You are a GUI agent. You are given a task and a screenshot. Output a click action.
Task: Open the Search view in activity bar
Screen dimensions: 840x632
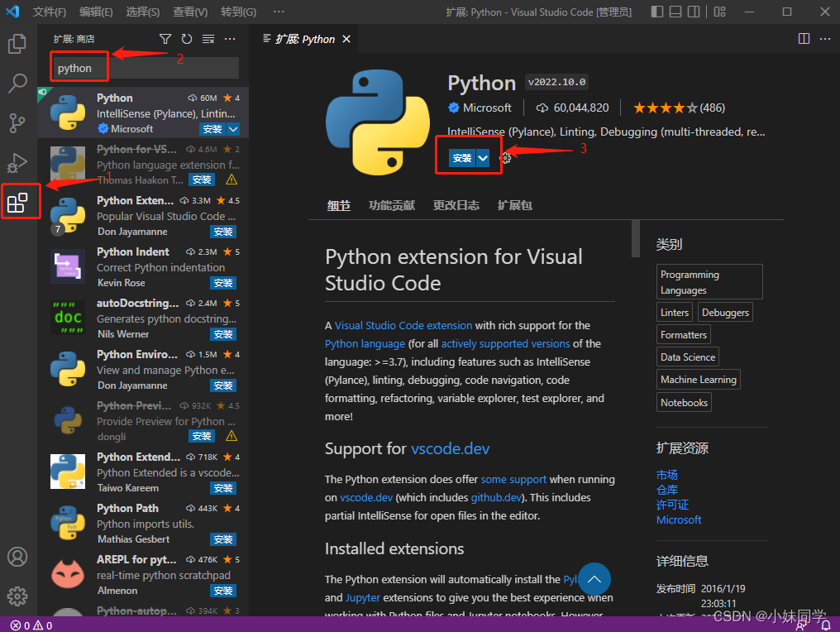[x=17, y=83]
